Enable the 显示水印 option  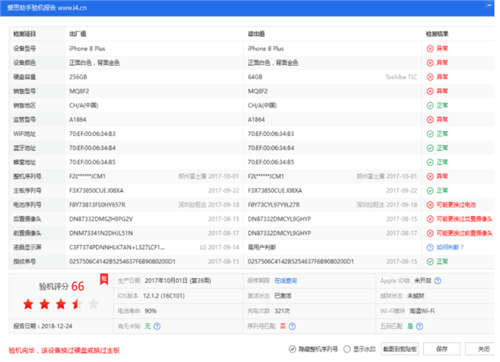pos(347,349)
